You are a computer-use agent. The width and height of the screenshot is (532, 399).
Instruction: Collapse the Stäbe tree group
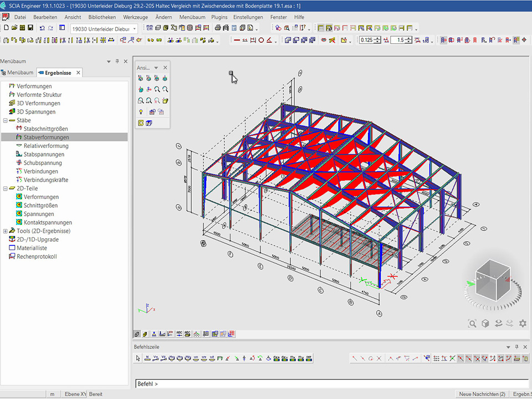[5, 120]
